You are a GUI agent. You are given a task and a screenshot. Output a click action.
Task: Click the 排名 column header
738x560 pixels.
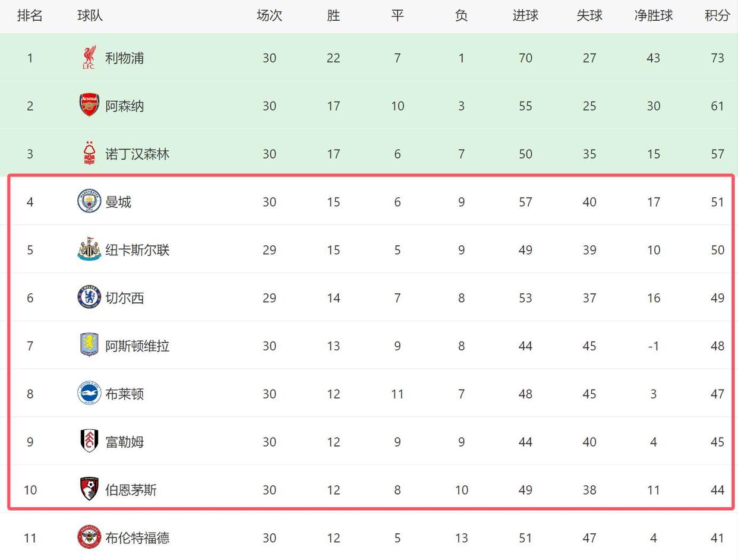(30, 16)
